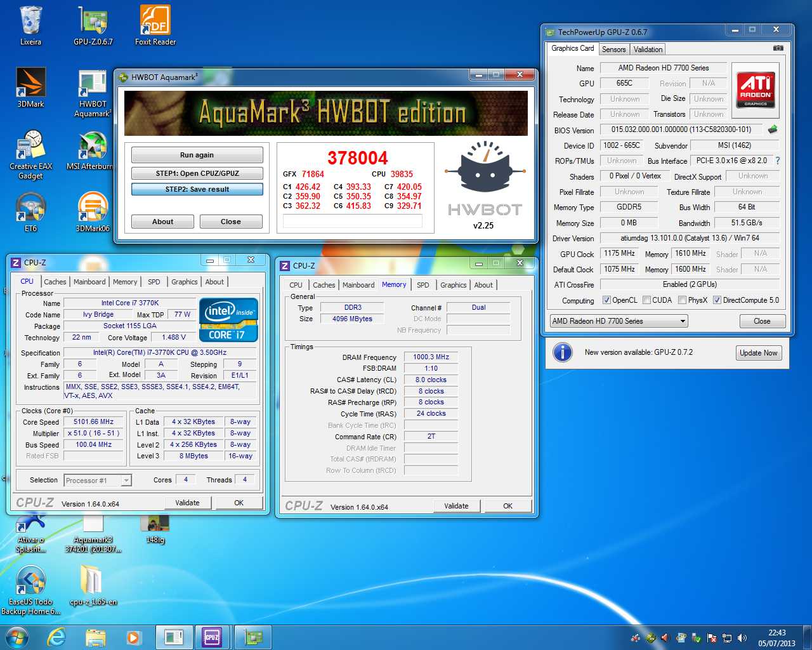Click Update Now for GPU-Z 0.7.2
812x650 pixels.
(x=759, y=353)
